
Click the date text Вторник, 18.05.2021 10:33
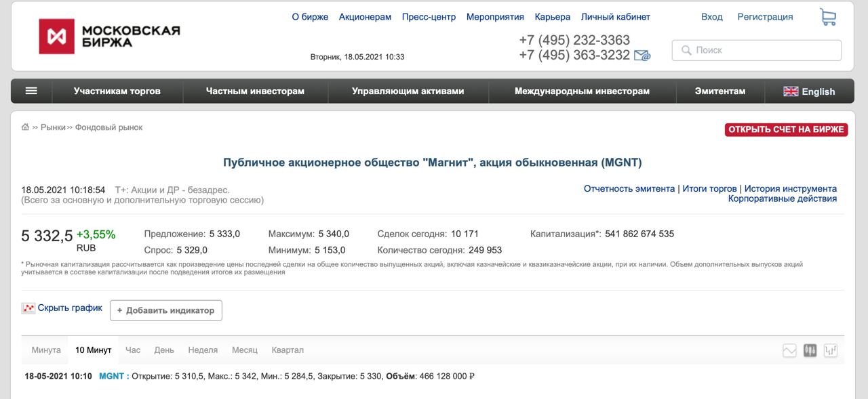357,57
